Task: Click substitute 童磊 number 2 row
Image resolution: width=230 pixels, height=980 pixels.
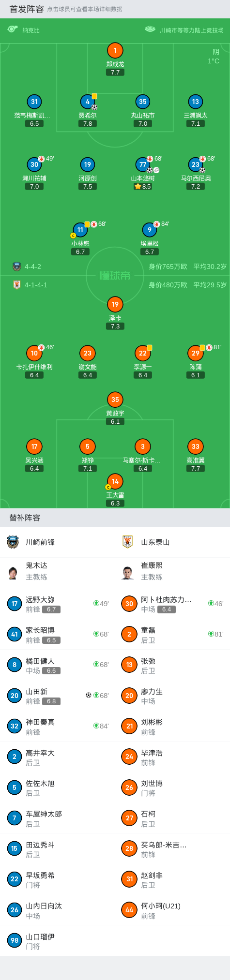Action: click(x=172, y=634)
